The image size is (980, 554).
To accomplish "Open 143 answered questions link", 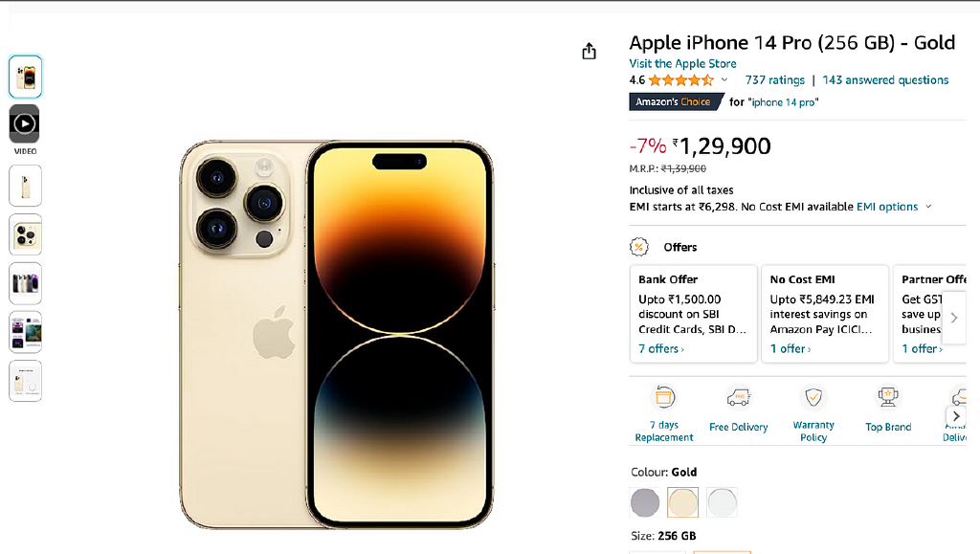I will pyautogui.click(x=885, y=80).
